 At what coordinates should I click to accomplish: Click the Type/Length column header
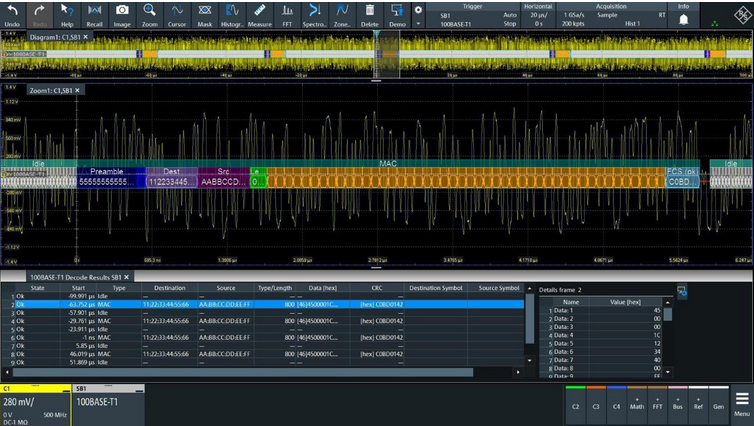(x=275, y=288)
